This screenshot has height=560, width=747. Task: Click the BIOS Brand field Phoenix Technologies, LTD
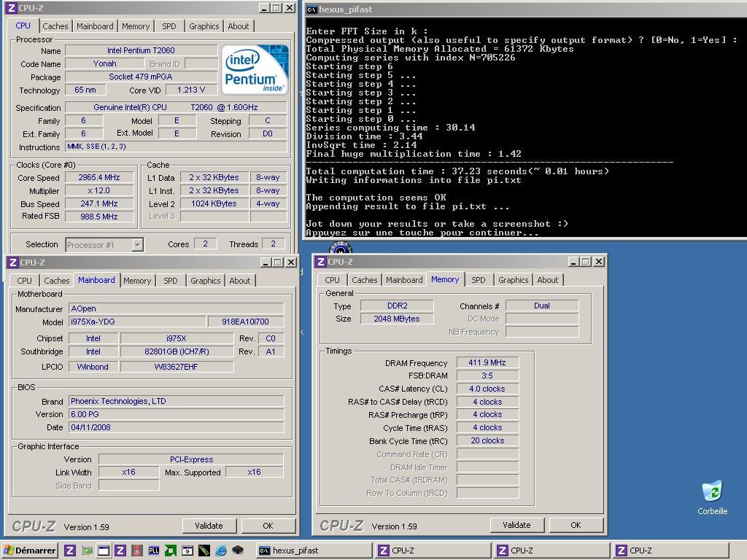point(177,402)
